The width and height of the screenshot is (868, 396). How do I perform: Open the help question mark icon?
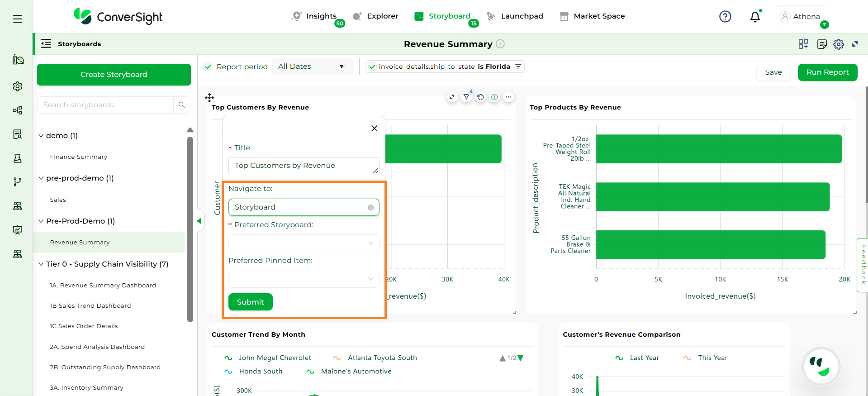pos(725,17)
